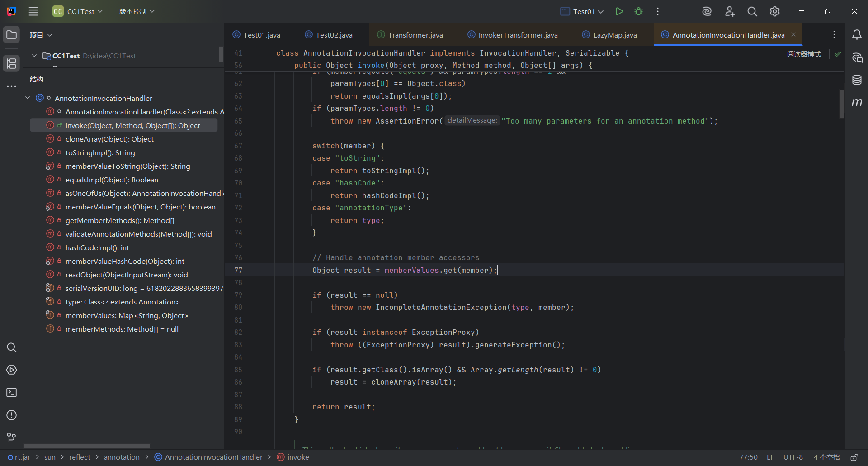868x466 pixels.
Task: Open the 版本控制 dropdown
Action: 137,11
